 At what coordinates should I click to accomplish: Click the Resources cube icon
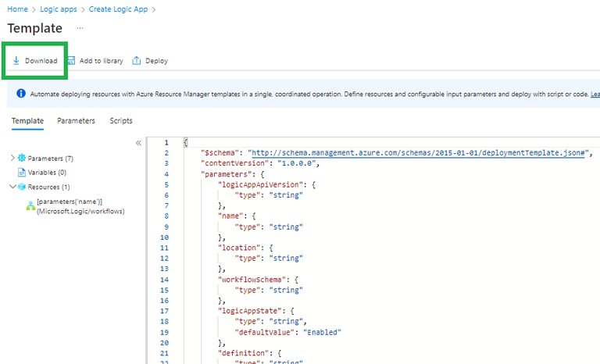coord(22,187)
